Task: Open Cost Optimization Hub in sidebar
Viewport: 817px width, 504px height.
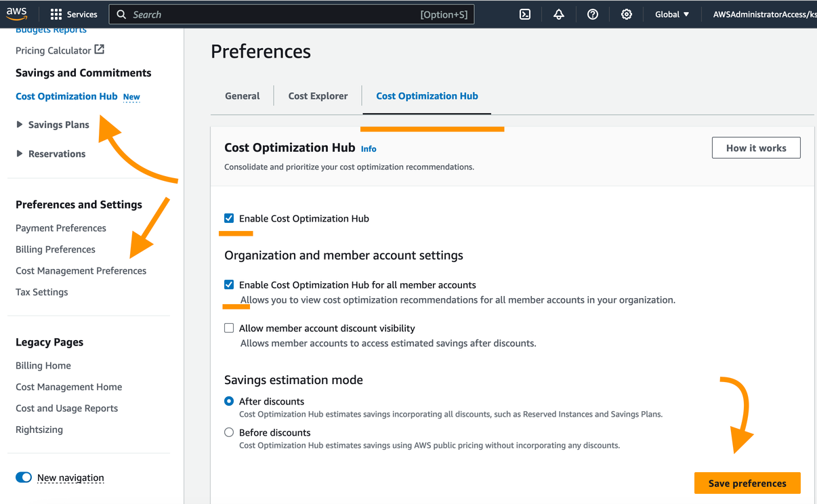Action: (x=66, y=96)
